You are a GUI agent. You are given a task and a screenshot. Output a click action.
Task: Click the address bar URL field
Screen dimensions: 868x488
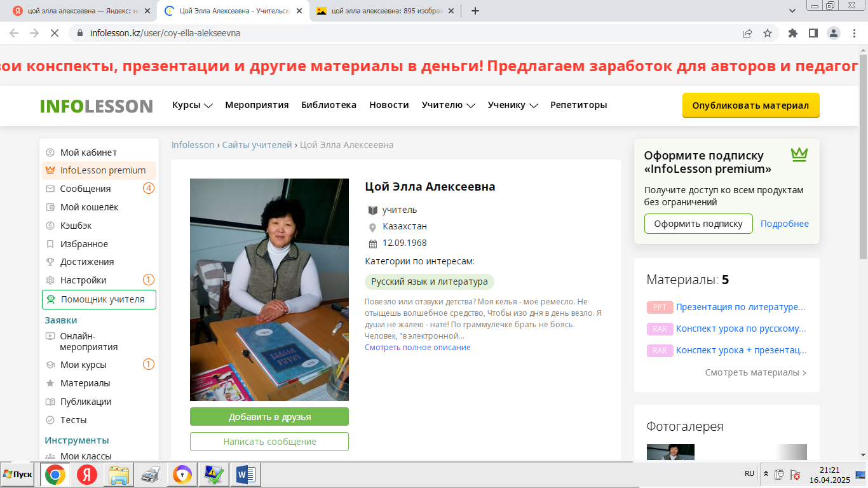(x=407, y=33)
